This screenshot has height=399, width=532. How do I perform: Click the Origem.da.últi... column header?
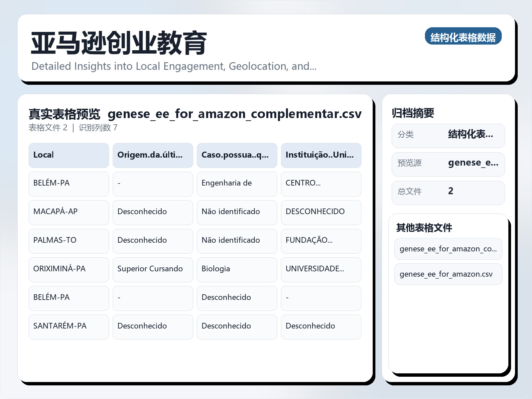(153, 155)
